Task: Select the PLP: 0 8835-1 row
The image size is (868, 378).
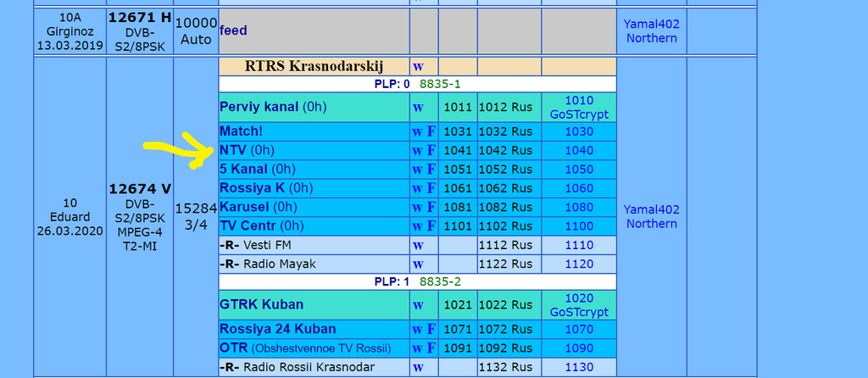Action: point(417,84)
